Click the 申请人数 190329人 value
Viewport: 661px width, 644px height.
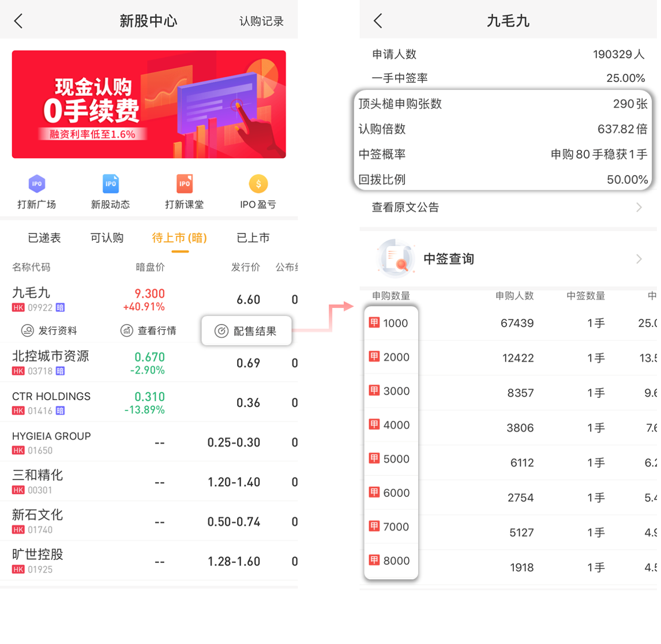point(619,54)
